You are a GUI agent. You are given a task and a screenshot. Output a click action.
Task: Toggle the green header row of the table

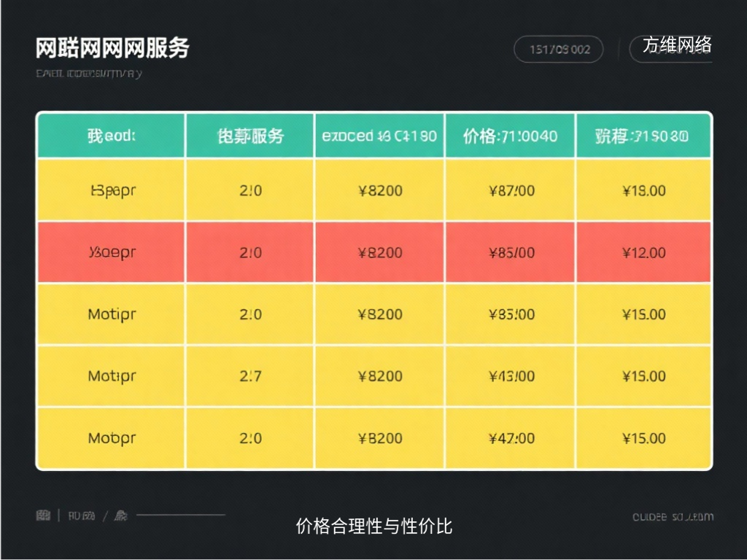[373, 135]
